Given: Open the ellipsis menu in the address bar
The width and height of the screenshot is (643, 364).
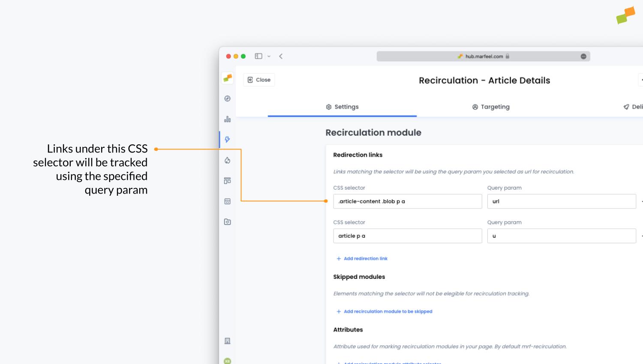Looking at the screenshot, I should click(583, 56).
